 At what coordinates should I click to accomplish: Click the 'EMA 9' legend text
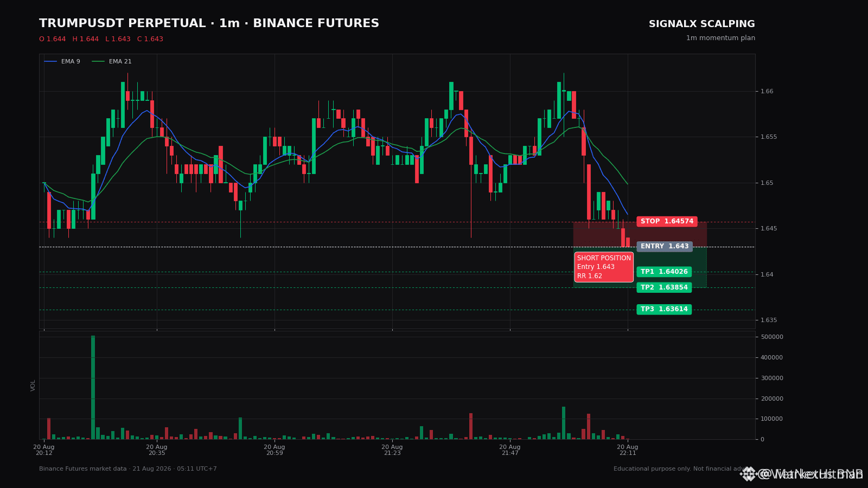click(71, 62)
